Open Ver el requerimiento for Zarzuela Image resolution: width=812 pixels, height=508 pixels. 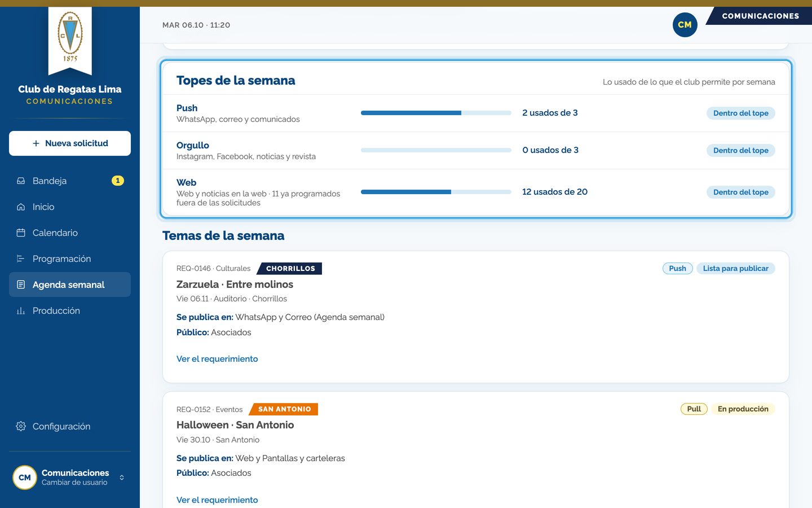[217, 359]
